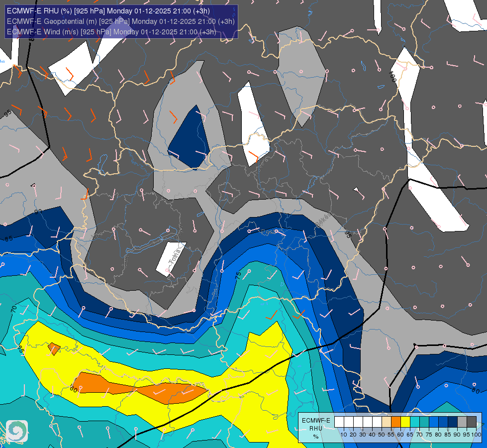Viewport: 487px width, 448px height.
Task: Pick the navy 85–90 legend swatch
Action: [x=453, y=422]
